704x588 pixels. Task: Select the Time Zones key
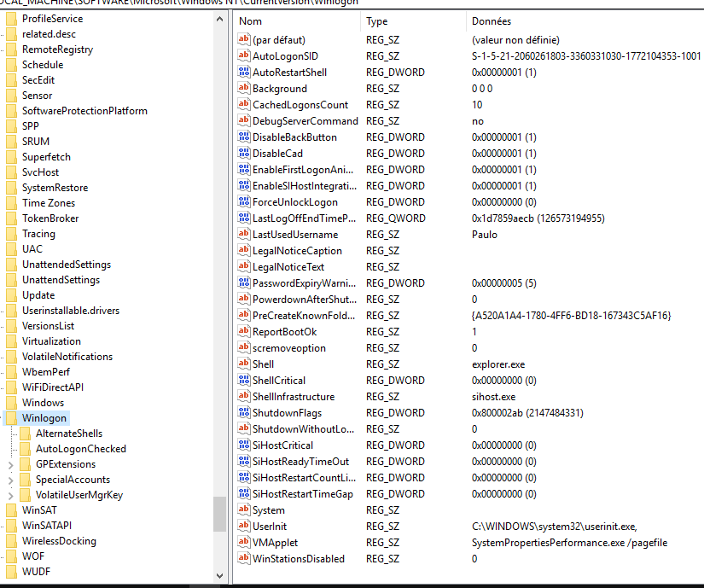[x=49, y=203]
